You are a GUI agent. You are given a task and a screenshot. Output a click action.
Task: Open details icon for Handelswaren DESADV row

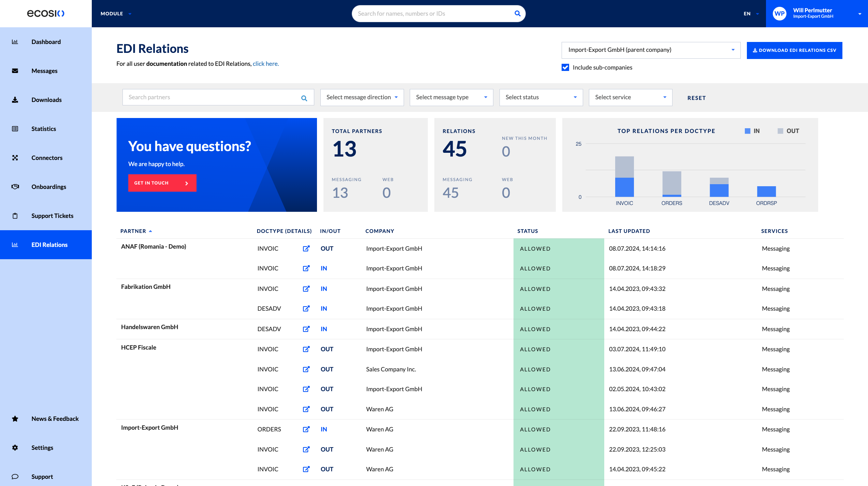coord(306,329)
